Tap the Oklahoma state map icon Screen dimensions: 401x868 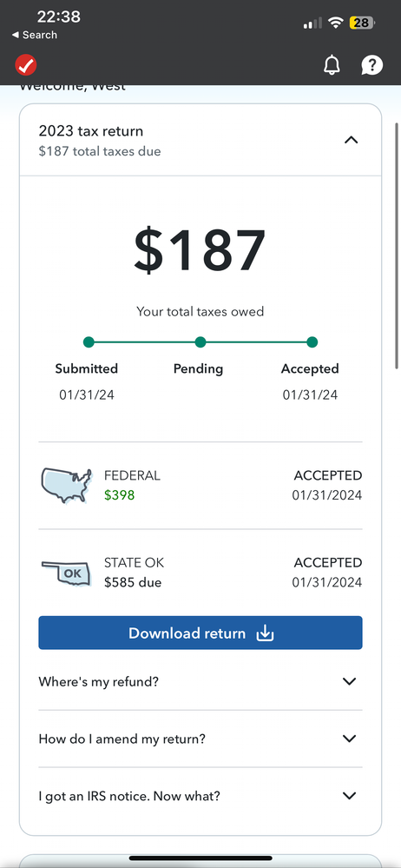point(66,573)
